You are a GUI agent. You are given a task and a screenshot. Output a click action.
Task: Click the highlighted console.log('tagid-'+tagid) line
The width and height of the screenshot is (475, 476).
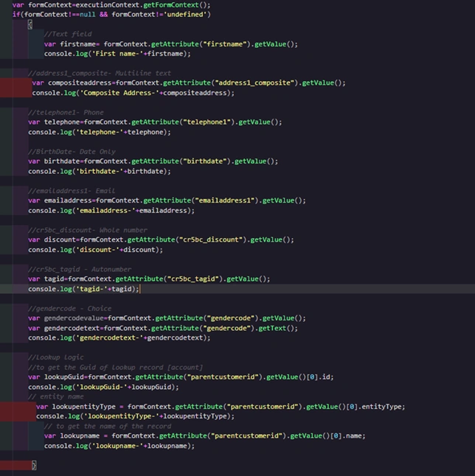(x=83, y=289)
